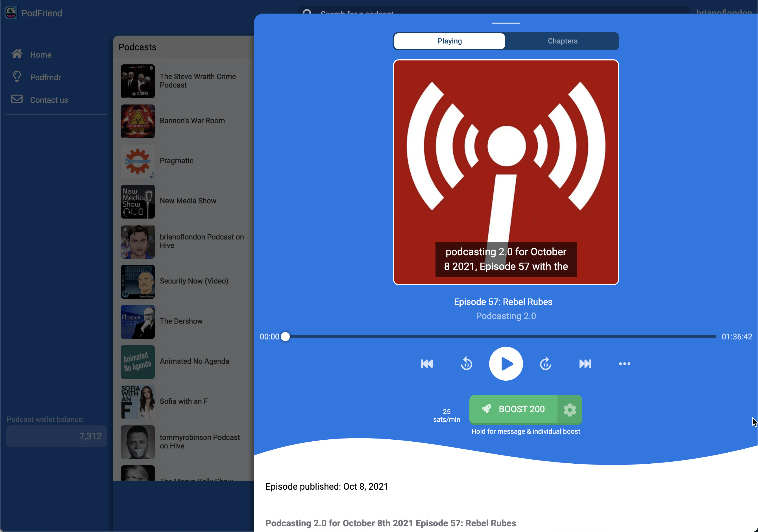Skip to next episode
This screenshot has height=532, width=758.
pos(585,364)
